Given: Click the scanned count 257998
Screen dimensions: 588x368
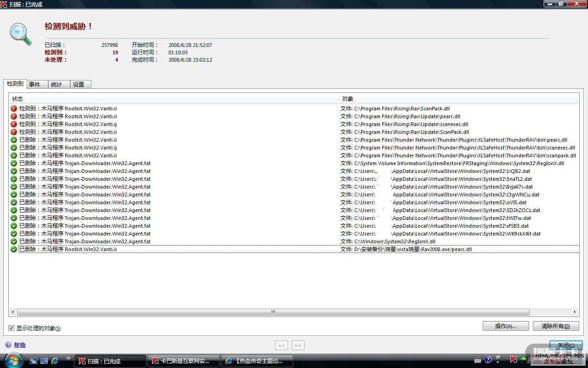Looking at the screenshot, I should coord(110,45).
